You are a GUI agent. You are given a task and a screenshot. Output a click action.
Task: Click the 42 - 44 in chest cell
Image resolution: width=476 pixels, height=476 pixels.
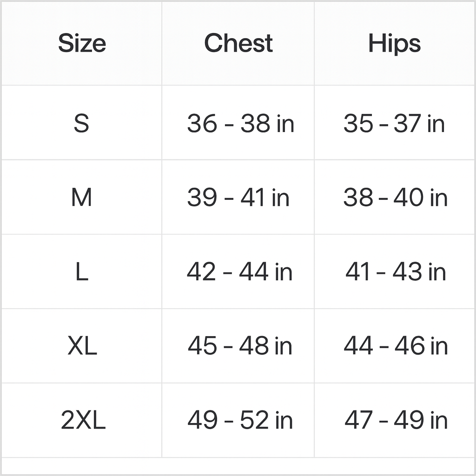point(239,272)
